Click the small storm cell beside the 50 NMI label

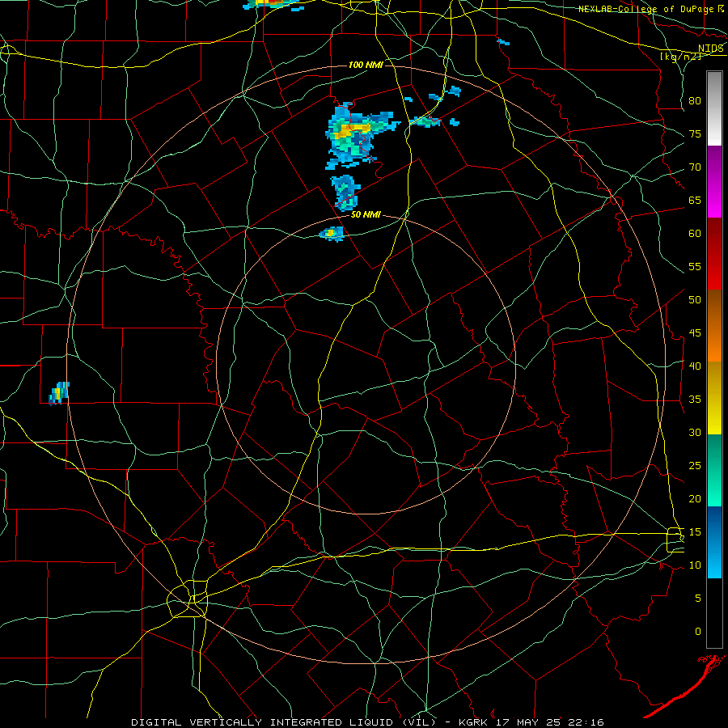(x=332, y=234)
